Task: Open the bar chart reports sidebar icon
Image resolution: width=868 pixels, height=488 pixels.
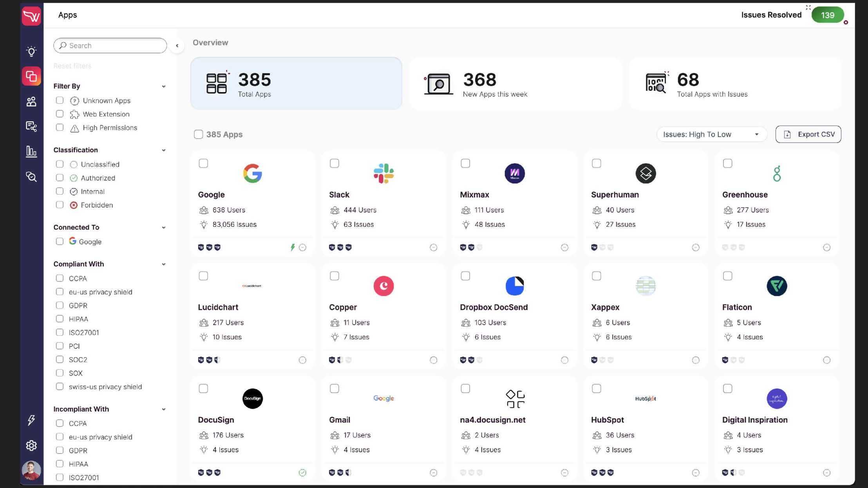Action: click(31, 151)
